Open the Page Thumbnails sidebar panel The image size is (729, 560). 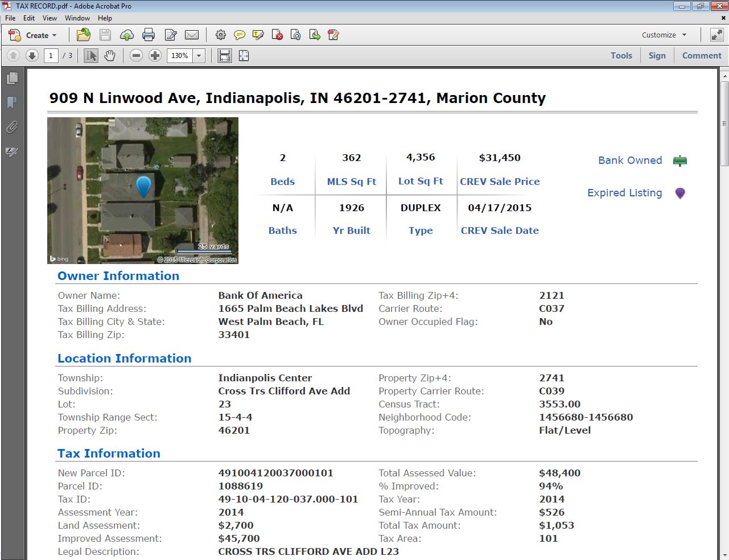click(x=12, y=78)
